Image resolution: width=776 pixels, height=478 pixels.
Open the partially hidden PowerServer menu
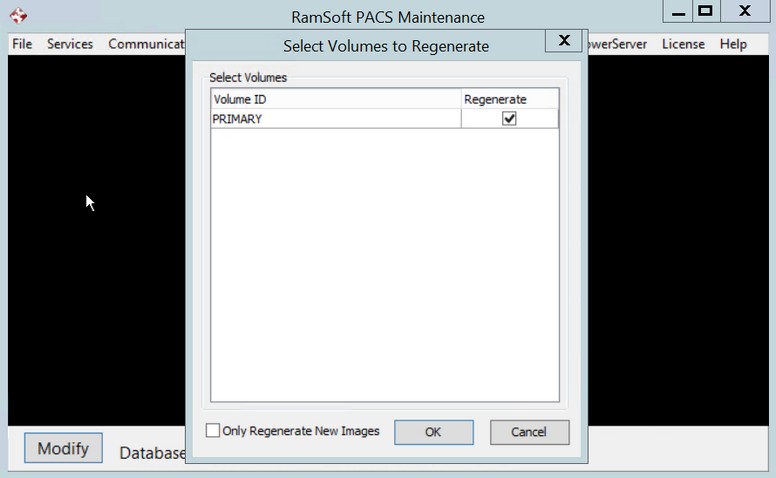coord(617,44)
